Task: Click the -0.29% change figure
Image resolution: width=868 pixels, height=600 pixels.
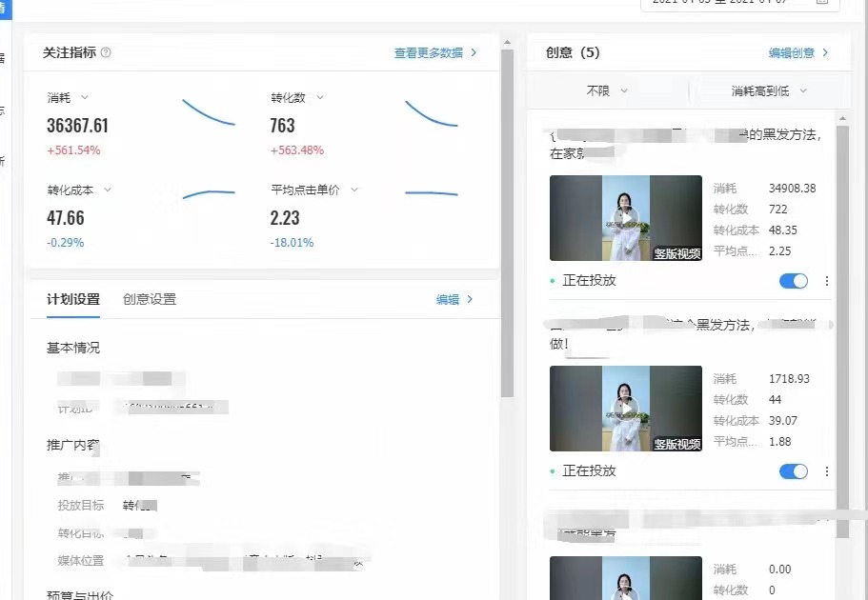Action: point(66,243)
